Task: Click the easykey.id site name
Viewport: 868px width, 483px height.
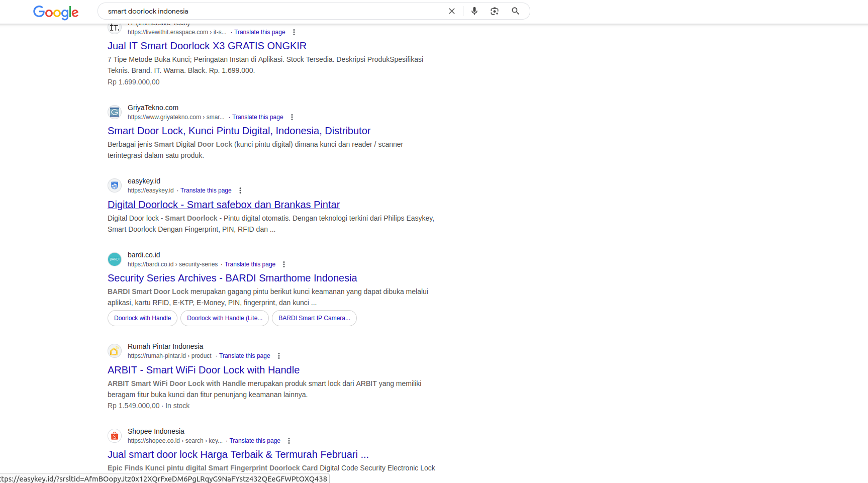Action: pyautogui.click(x=144, y=181)
